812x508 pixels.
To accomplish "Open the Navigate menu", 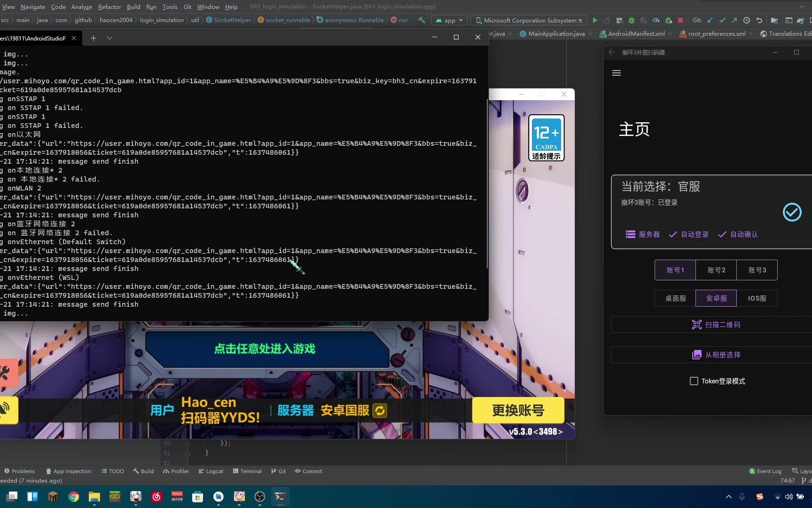I will coord(33,7).
